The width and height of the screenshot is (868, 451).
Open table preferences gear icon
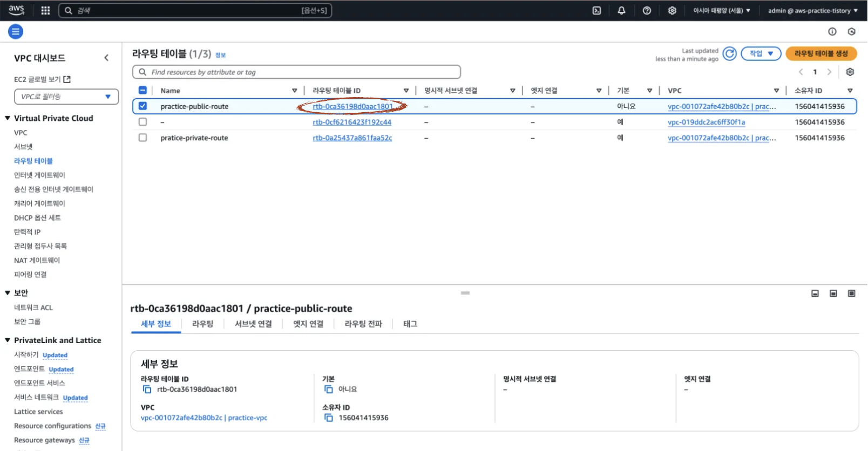850,72
